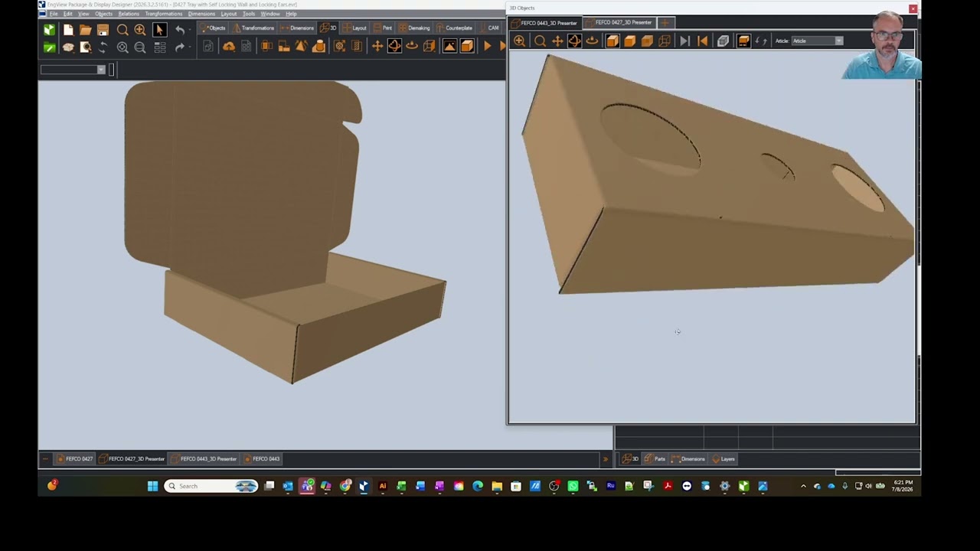Image resolution: width=980 pixels, height=551 pixels.
Task: Toggle the solid box render mode in main toolbar
Action: [x=467, y=47]
